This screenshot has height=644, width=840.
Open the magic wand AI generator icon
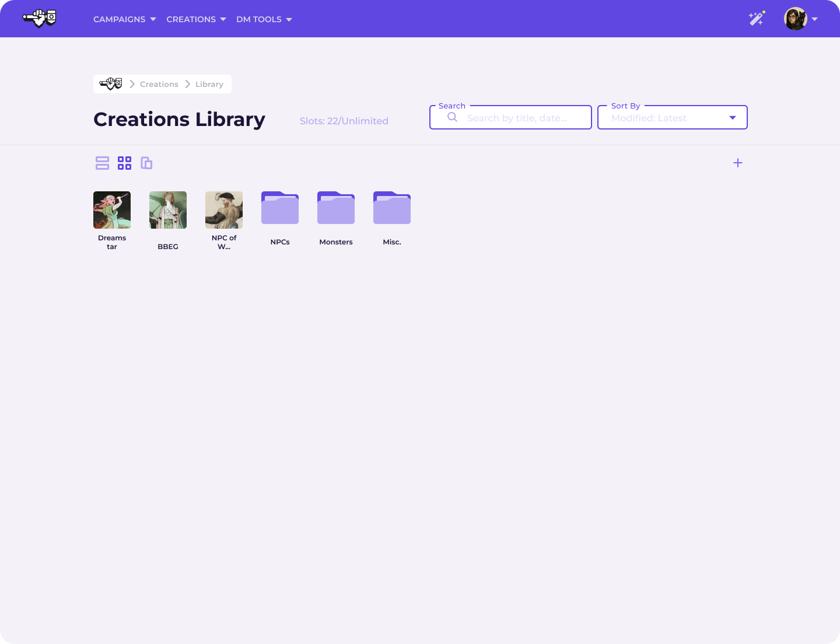[x=756, y=19]
